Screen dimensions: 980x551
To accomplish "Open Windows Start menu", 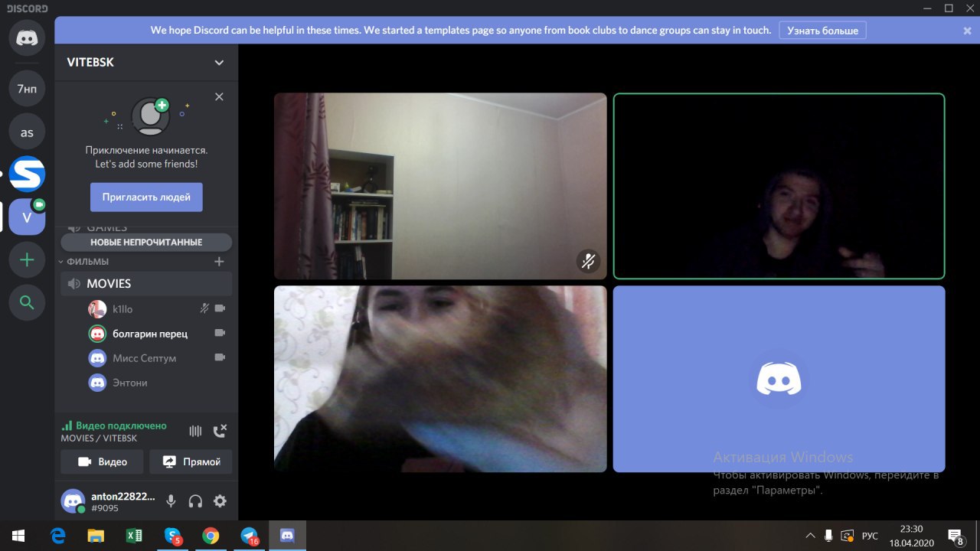I will pyautogui.click(x=18, y=536).
